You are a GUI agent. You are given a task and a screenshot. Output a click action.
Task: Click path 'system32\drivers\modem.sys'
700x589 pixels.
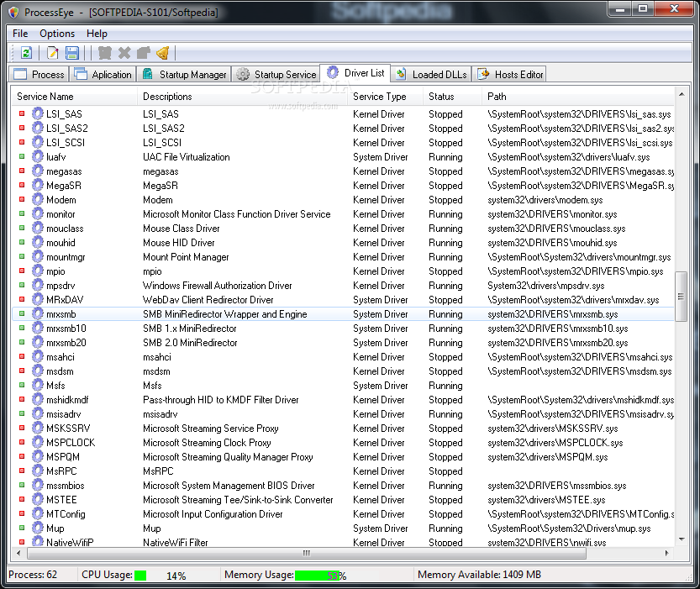(545, 200)
